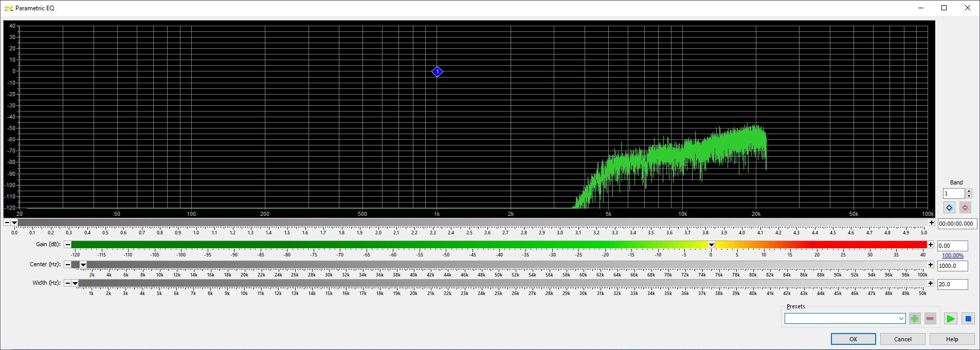980x350 pixels.
Task: Click the time position field 00:00:00.000
Action: 957,224
